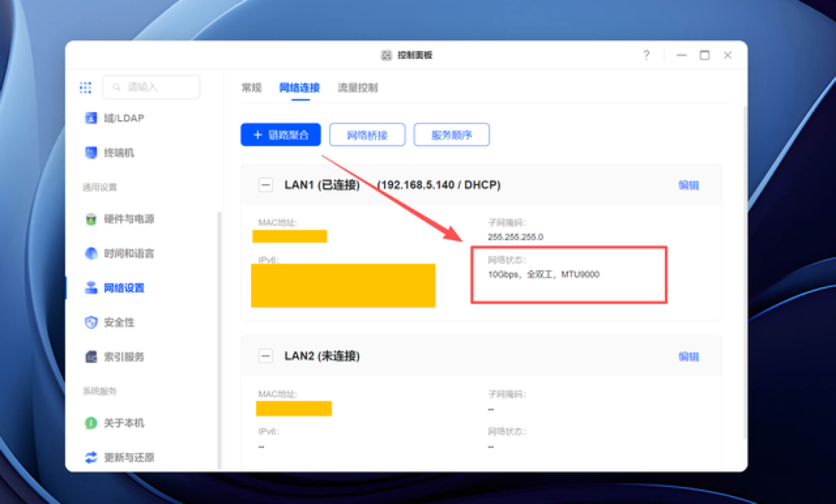836x504 pixels.
Task: Select the 网络连接 tab
Action: point(299,87)
